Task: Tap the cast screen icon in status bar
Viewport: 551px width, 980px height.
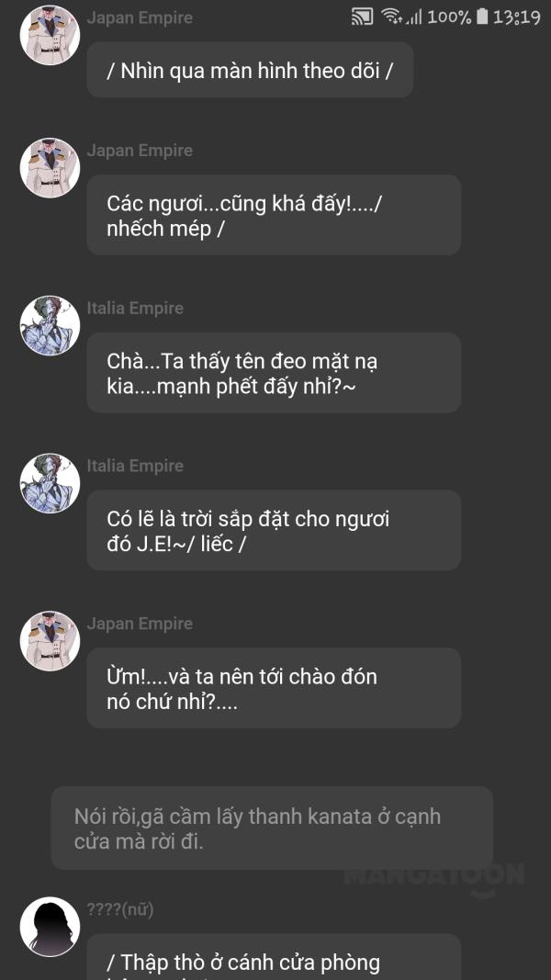Action: coord(363,17)
